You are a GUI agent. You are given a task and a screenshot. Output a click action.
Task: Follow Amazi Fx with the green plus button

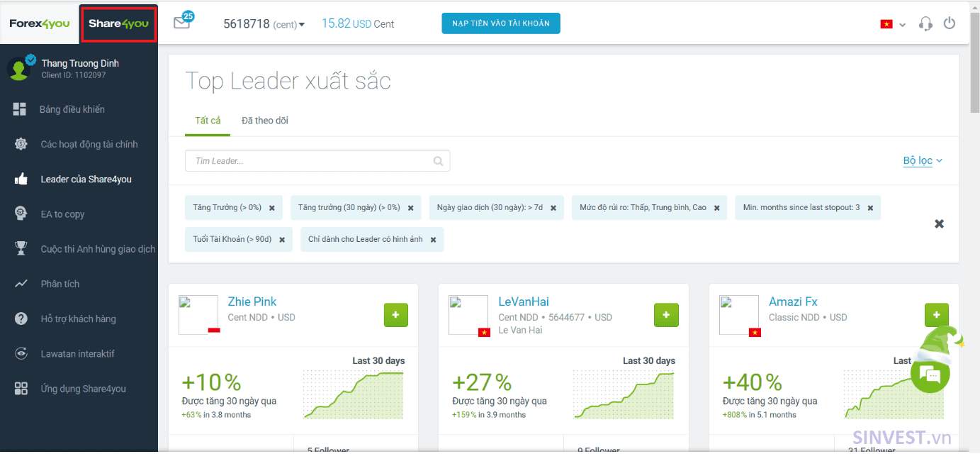[x=937, y=315]
